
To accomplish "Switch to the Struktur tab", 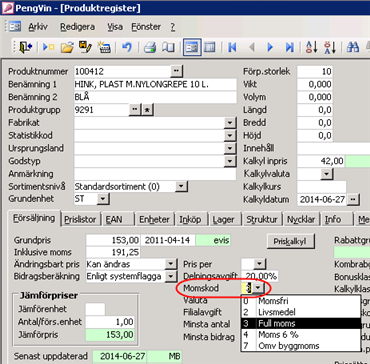I will [x=262, y=220].
